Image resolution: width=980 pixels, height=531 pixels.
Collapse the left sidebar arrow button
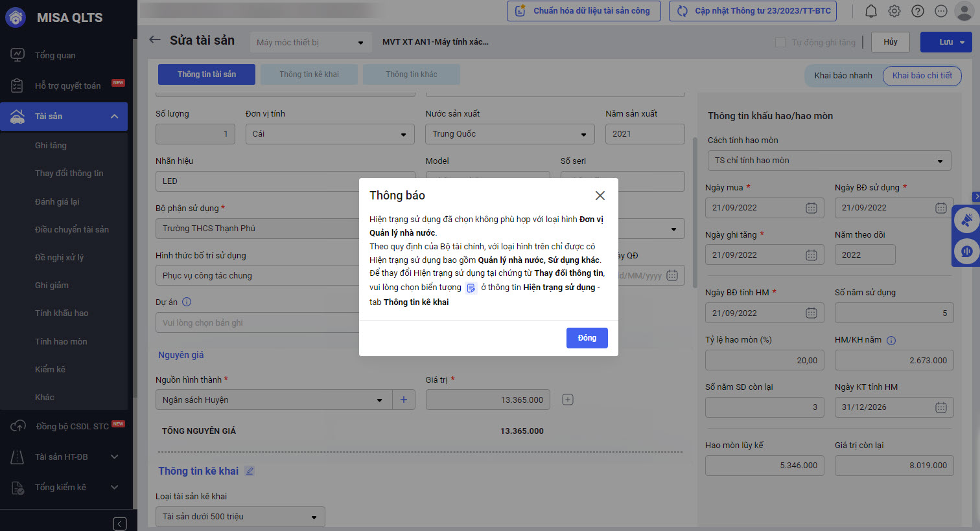[120, 523]
